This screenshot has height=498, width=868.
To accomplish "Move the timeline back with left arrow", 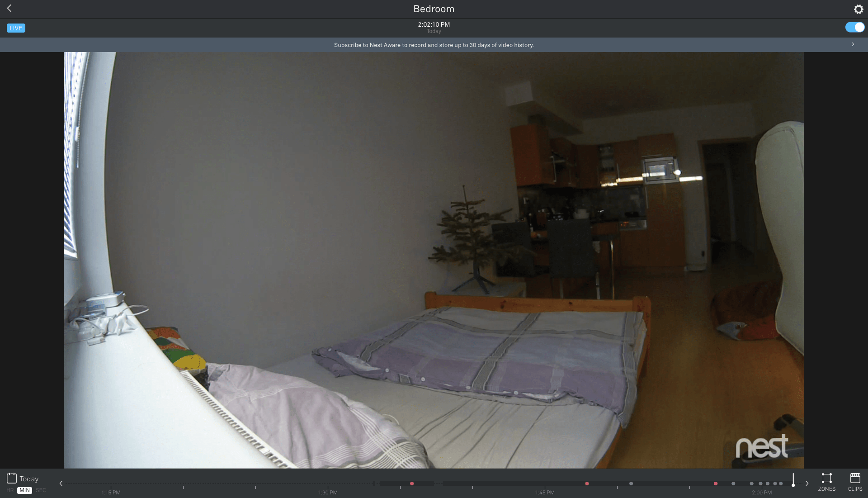I will [x=61, y=484].
